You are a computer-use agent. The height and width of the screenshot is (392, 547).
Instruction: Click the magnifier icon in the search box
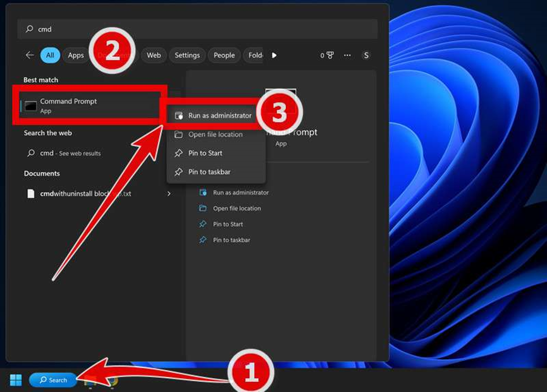29,28
